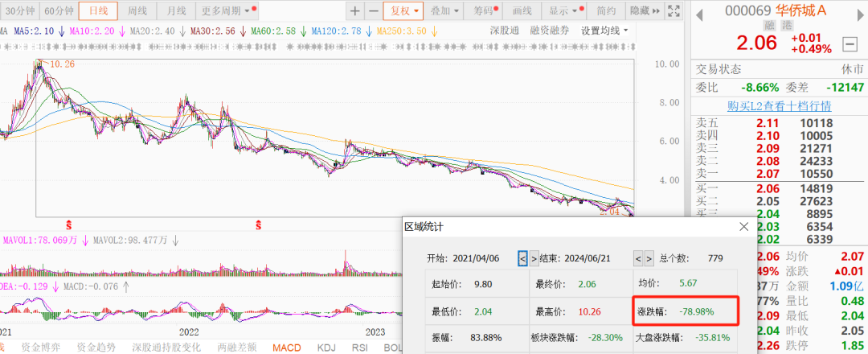Click the minus zoom-out chart icon
The image size is (868, 354).
point(373,11)
